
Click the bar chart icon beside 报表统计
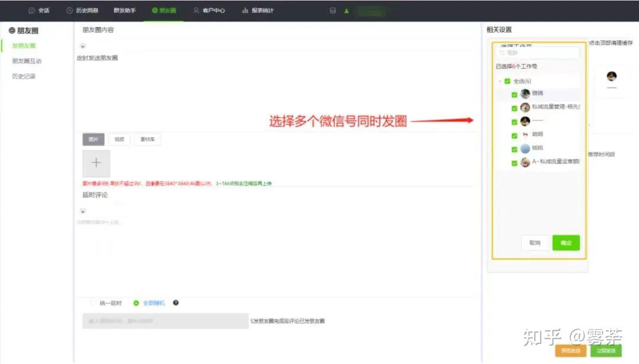tap(245, 11)
